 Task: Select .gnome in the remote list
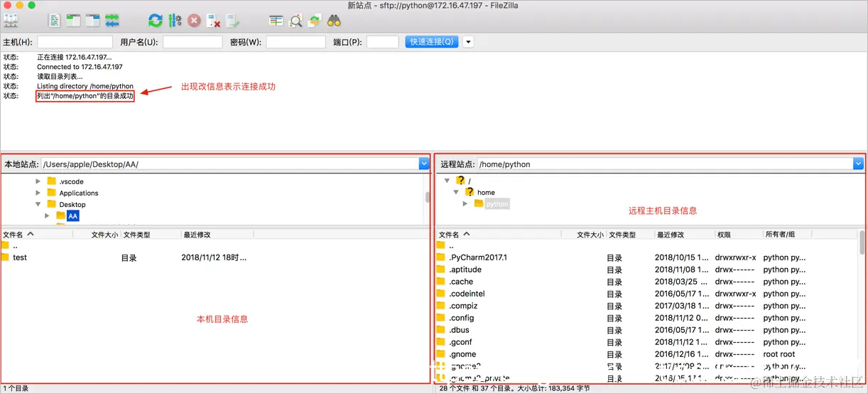(x=462, y=354)
